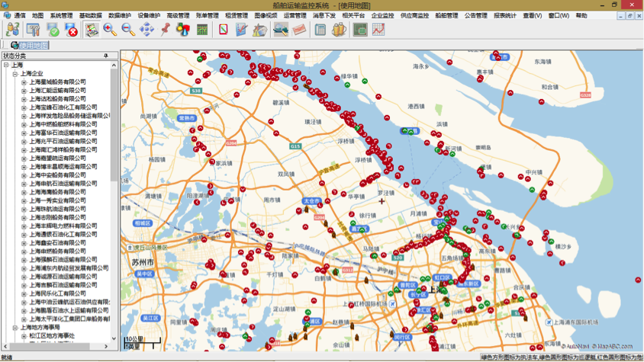Expand 松江区地方海事处 node
Viewport: 644px width, 362px height.
coord(24,336)
